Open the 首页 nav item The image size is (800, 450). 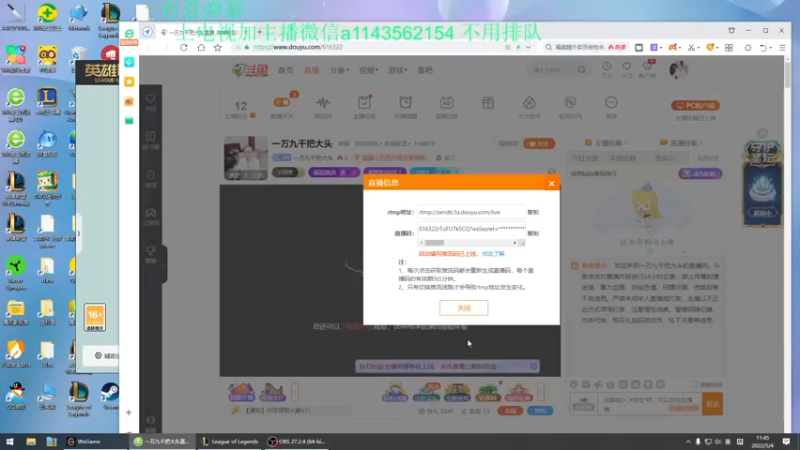point(286,70)
